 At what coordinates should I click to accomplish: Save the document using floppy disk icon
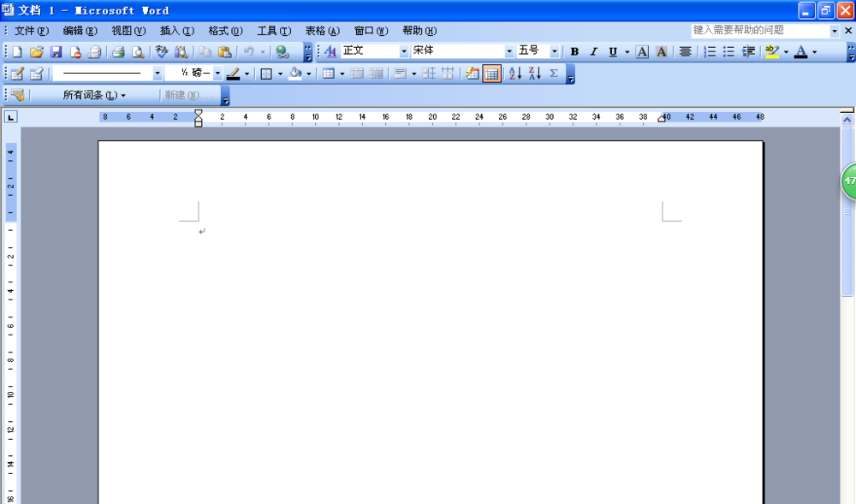coord(56,52)
